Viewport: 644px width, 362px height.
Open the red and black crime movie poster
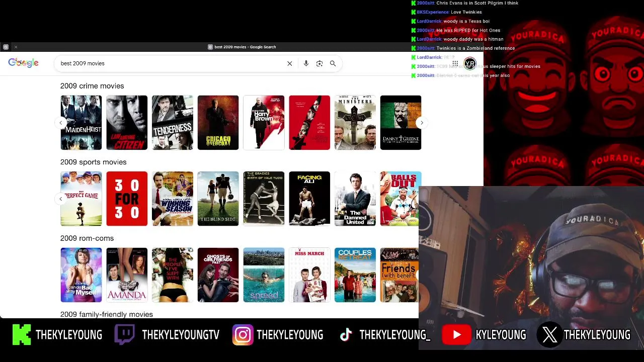coord(309,123)
